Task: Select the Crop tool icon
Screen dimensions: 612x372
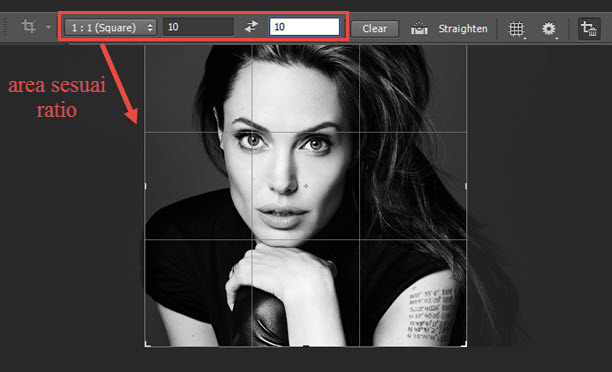Action: (28, 27)
